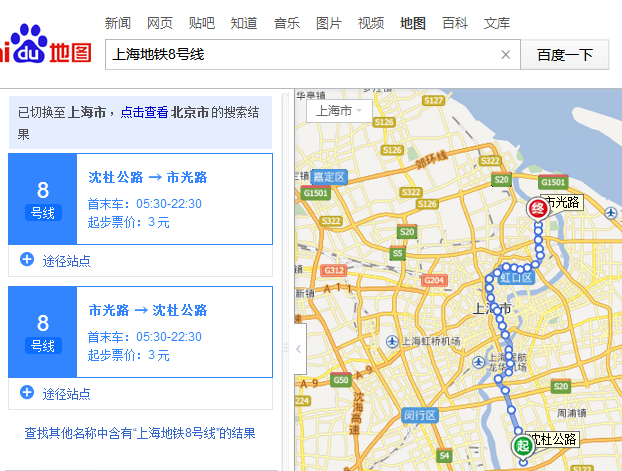The image size is (622, 471).
Task: Click the 嘉定区 district label
Action: [x=329, y=177]
